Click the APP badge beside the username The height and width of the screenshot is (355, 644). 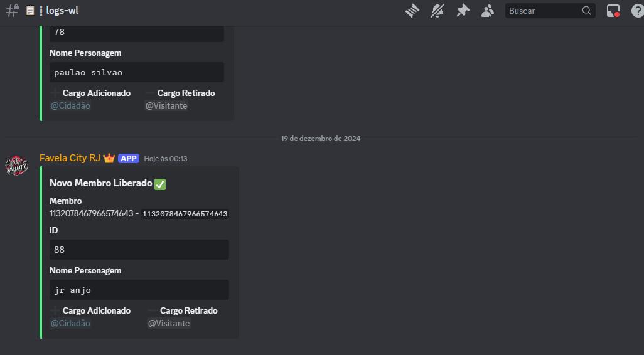coord(129,159)
